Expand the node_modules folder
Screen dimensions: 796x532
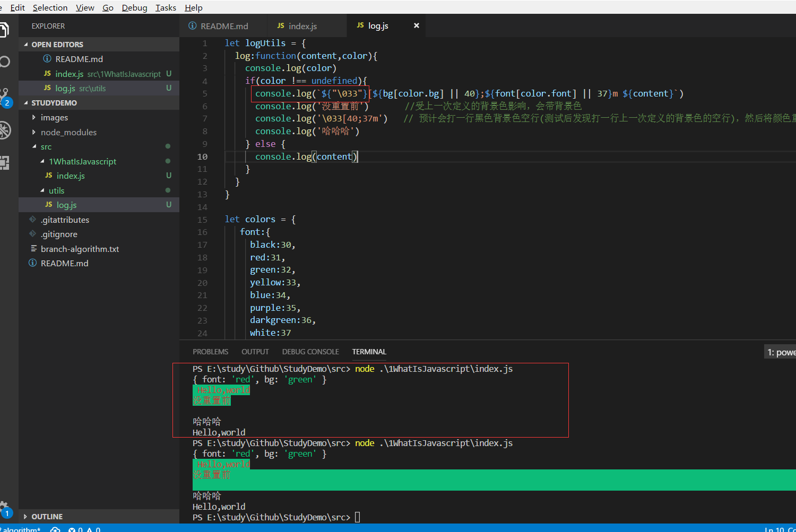coord(34,132)
